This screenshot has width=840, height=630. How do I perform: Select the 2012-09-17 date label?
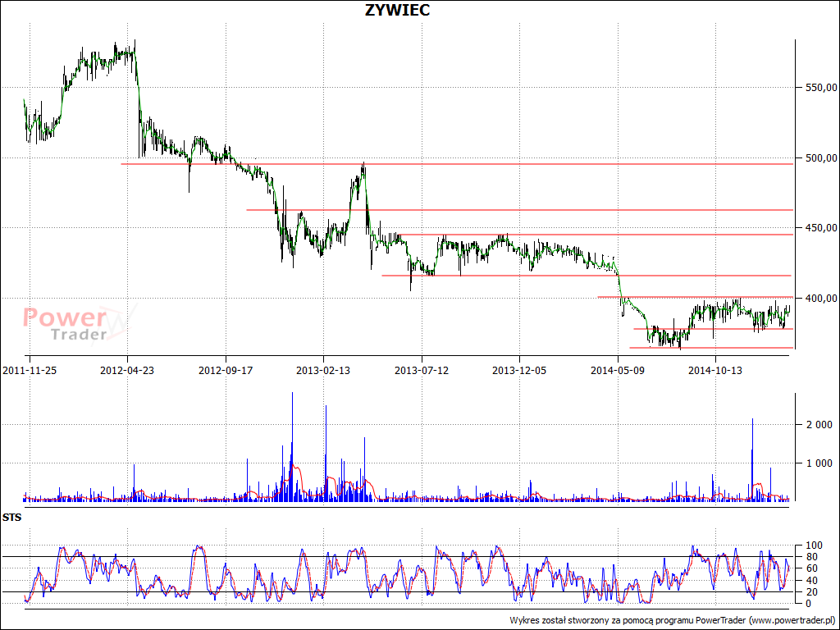[x=226, y=370]
